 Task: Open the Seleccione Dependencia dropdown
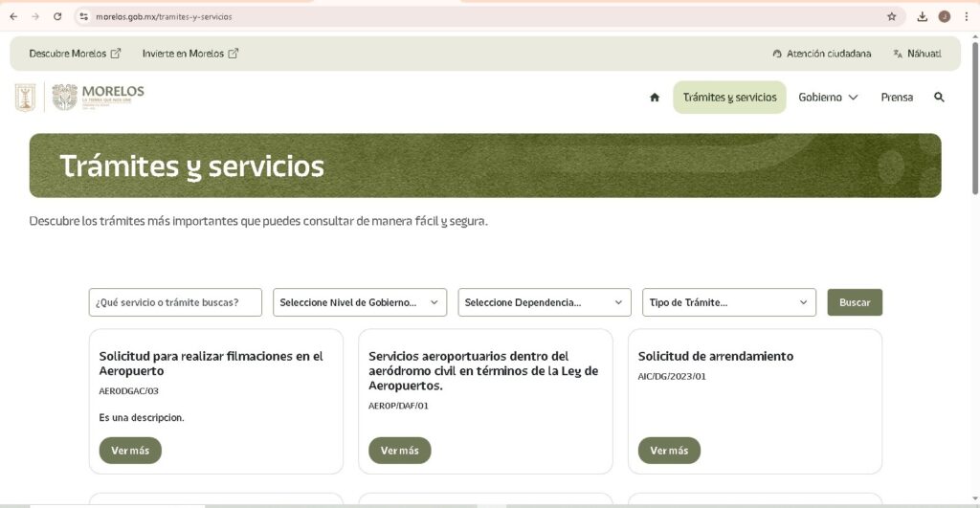click(545, 302)
